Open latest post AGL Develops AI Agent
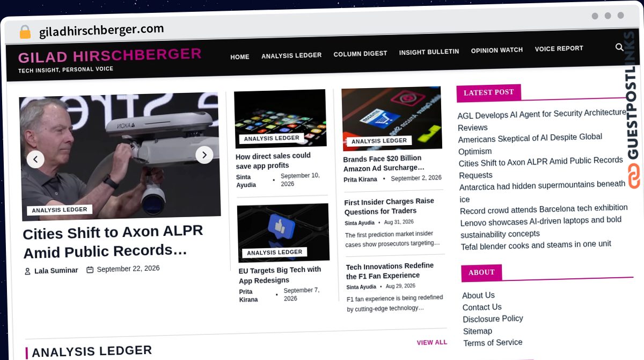Image resolution: width=644 pixels, height=360 pixels. coord(542,120)
